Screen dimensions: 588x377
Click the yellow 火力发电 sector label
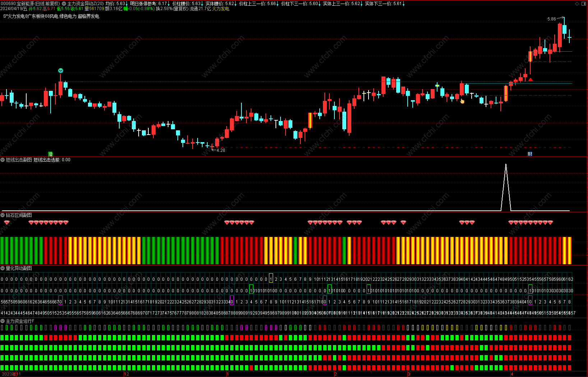click(x=221, y=9)
